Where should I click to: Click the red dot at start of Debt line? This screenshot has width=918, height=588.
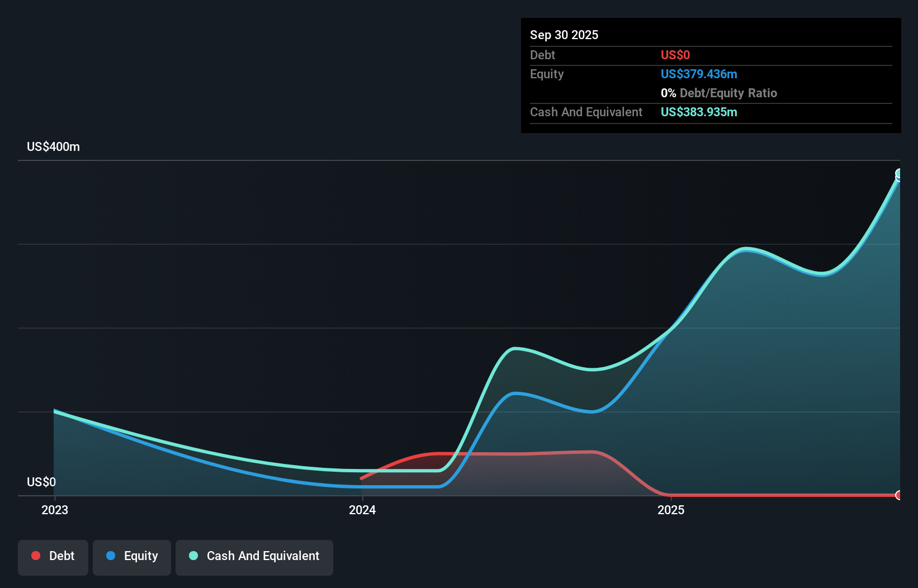pos(362,478)
